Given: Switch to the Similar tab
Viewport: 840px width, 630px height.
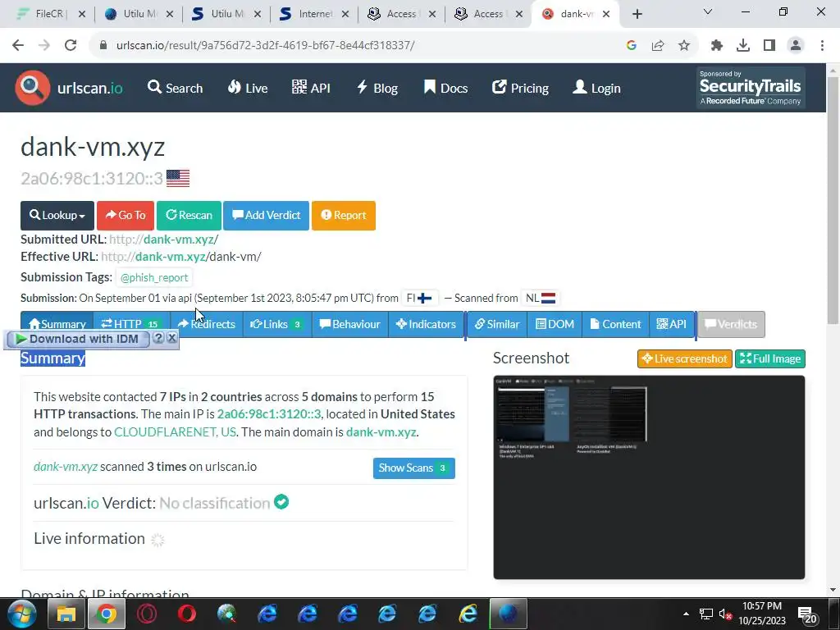Looking at the screenshot, I should pyautogui.click(x=497, y=324).
